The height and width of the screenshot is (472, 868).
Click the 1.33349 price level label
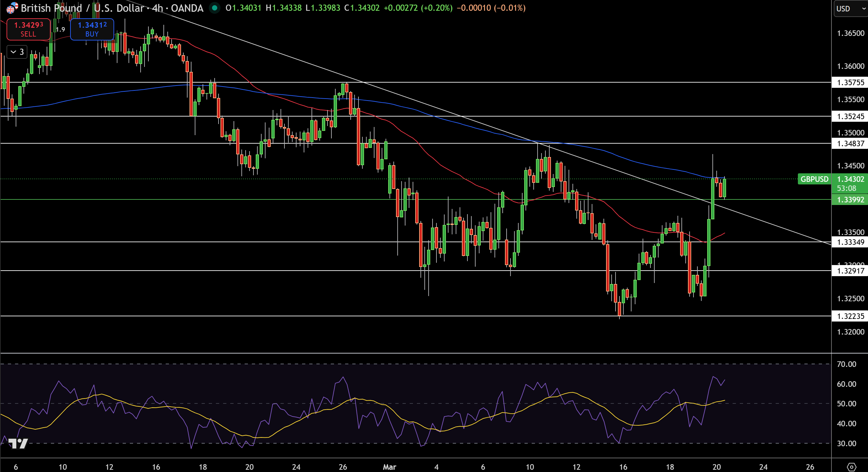(x=850, y=242)
